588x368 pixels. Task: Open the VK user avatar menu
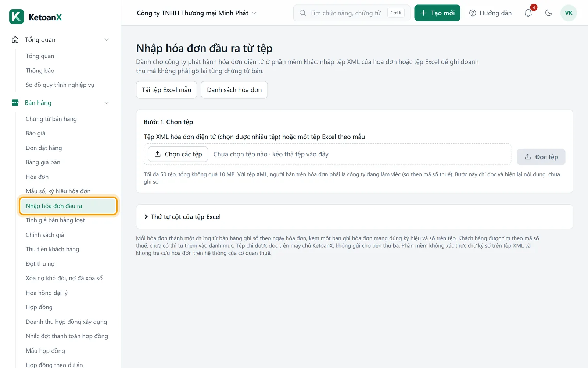tap(569, 13)
